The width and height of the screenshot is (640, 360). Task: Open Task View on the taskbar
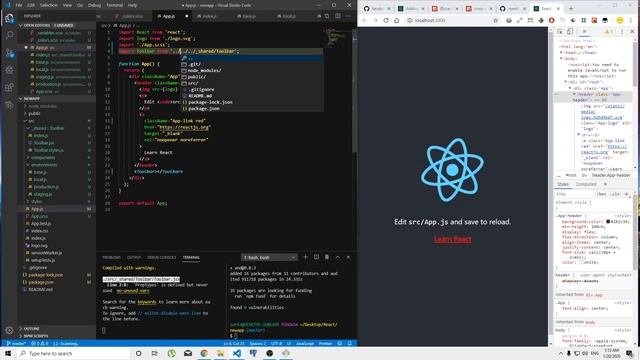click(155, 353)
